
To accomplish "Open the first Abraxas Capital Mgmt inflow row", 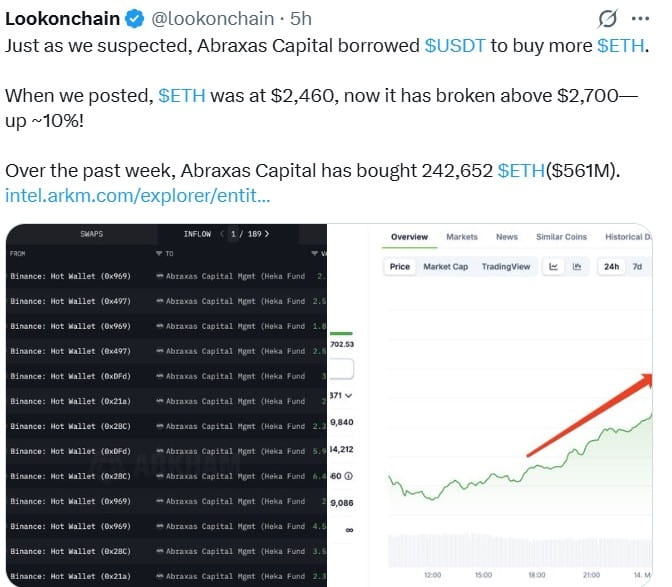I will pyautogui.click(x=230, y=275).
